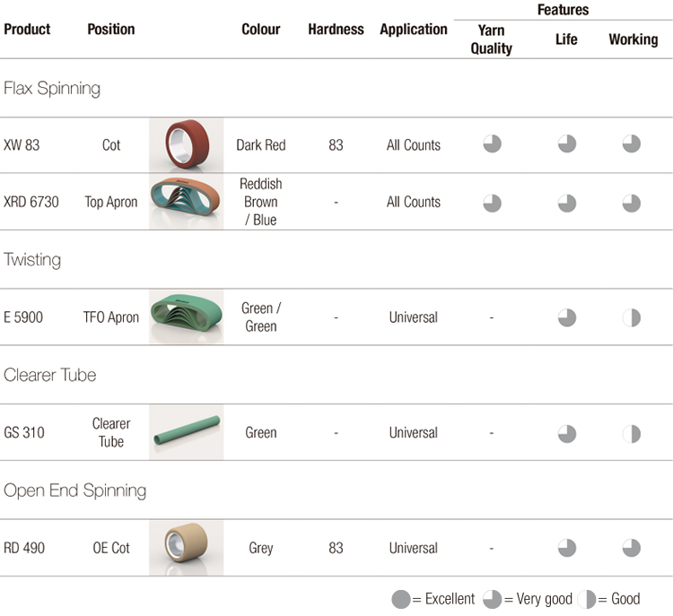Click the Application column header
Image resolution: width=673 pixels, height=616 pixels.
(414, 30)
